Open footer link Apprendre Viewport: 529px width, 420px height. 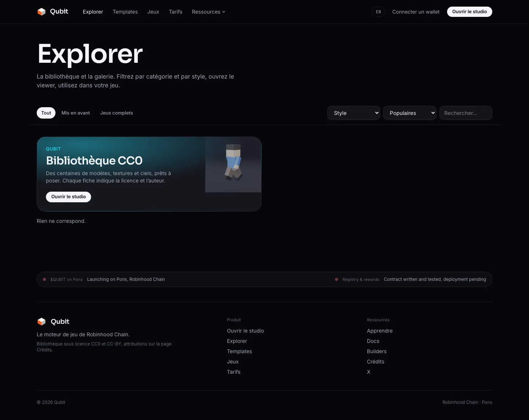coord(380,331)
